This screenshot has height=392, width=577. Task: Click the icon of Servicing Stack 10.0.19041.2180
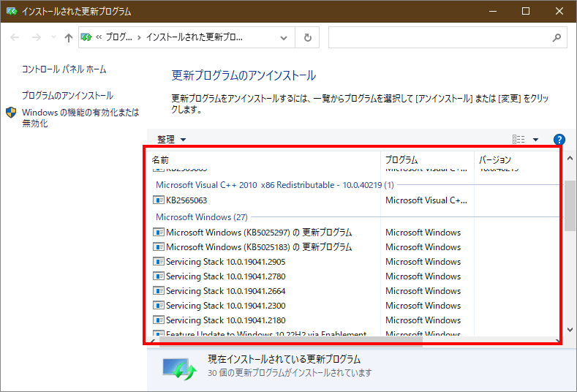click(158, 320)
